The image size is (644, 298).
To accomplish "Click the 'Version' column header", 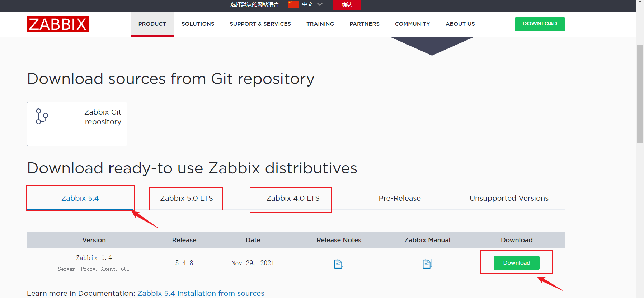I will (94, 240).
